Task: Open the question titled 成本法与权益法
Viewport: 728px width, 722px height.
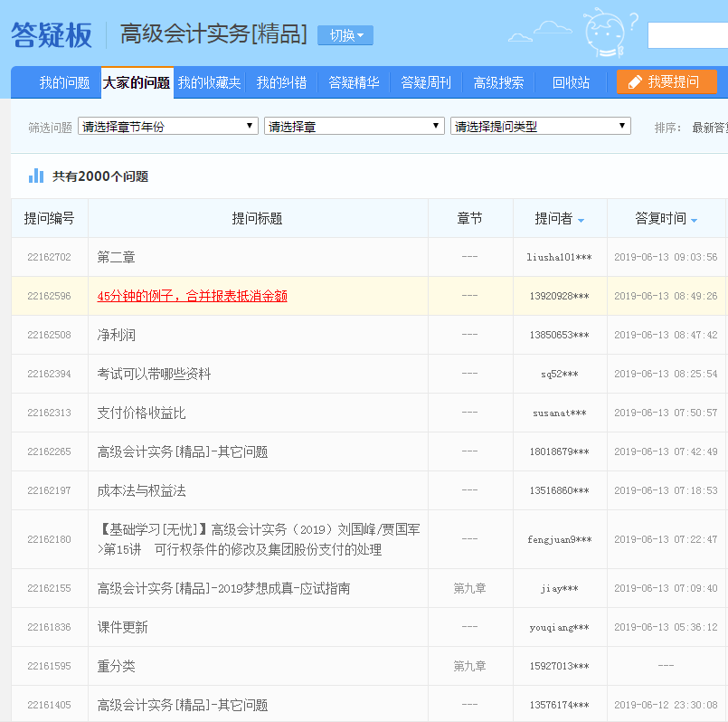Action: [141, 490]
